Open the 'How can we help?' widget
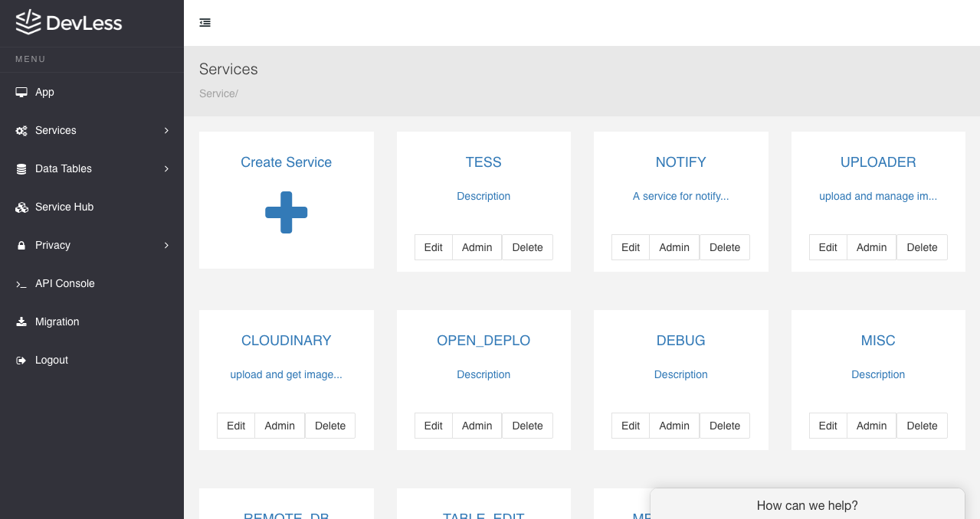 click(x=808, y=505)
